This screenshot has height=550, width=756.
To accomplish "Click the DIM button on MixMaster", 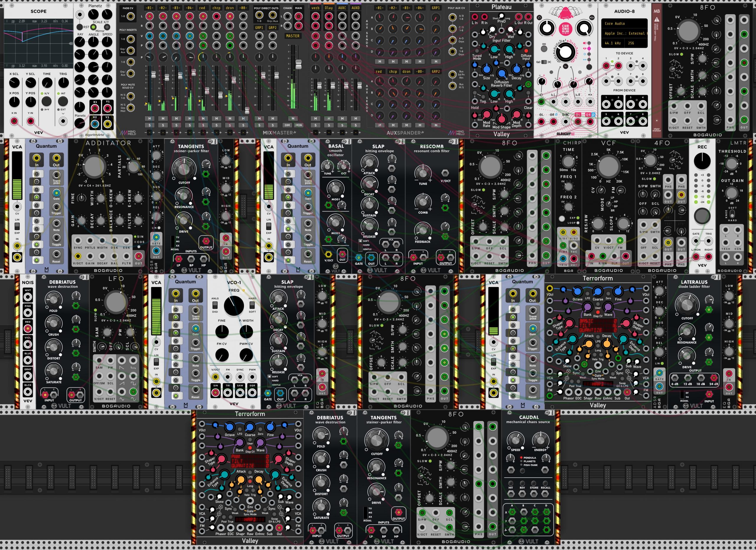I will [x=287, y=125].
